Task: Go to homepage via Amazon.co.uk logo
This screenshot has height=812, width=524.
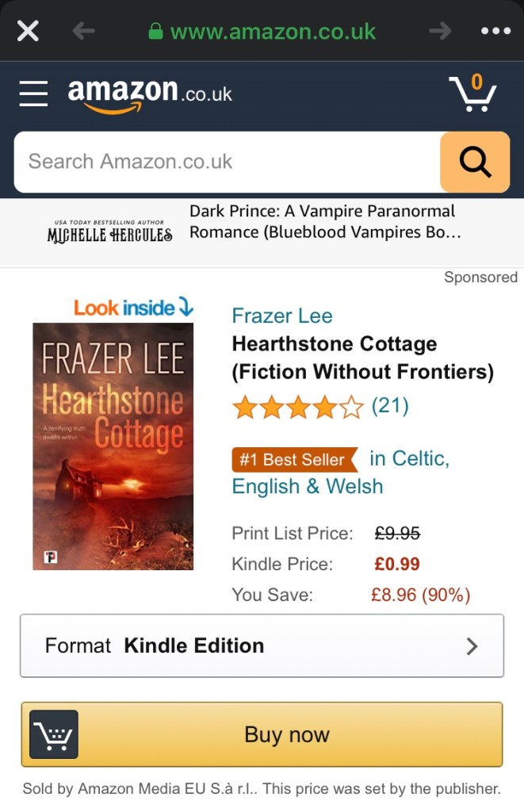Action: (150, 95)
